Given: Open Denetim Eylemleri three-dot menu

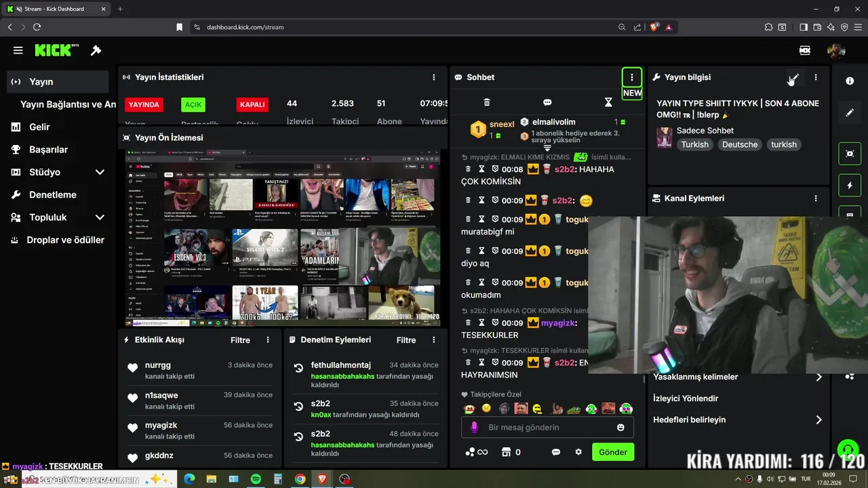Looking at the screenshot, I should pos(434,340).
